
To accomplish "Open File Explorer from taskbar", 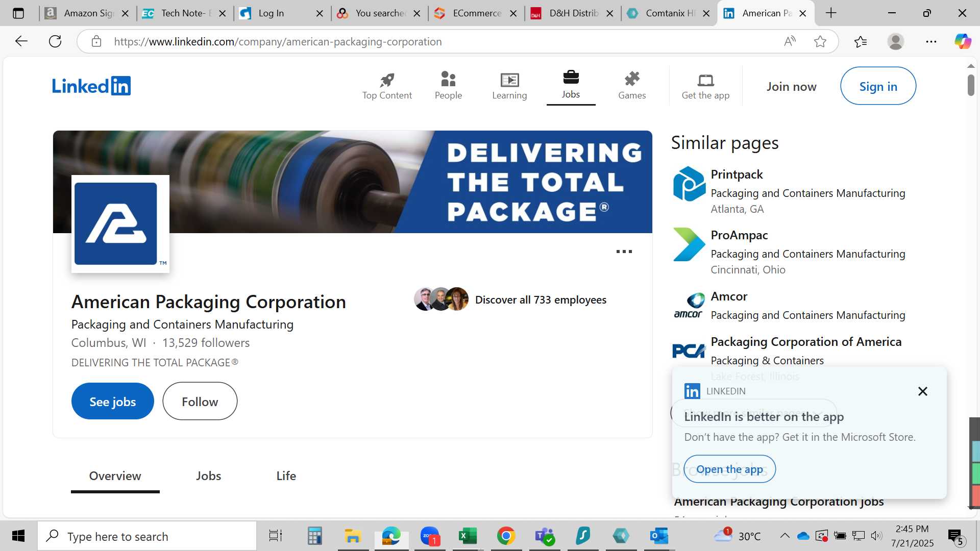I will pyautogui.click(x=353, y=536).
